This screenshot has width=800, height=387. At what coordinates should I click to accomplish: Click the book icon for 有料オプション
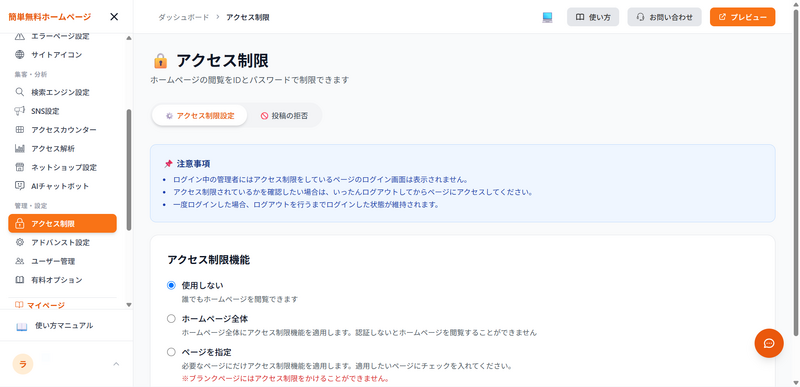pyautogui.click(x=19, y=280)
